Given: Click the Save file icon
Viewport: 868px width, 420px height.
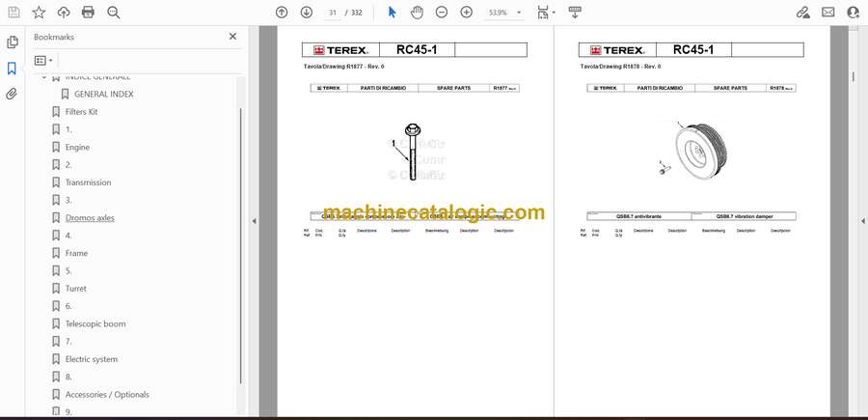Looking at the screenshot, I should [14, 13].
